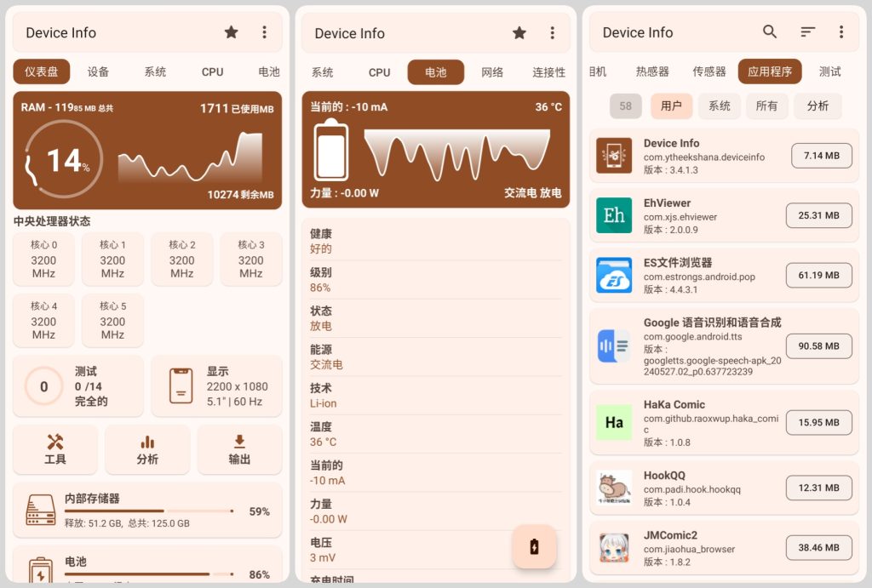Tap the 38.46 MB button for JMComic2

point(818,547)
